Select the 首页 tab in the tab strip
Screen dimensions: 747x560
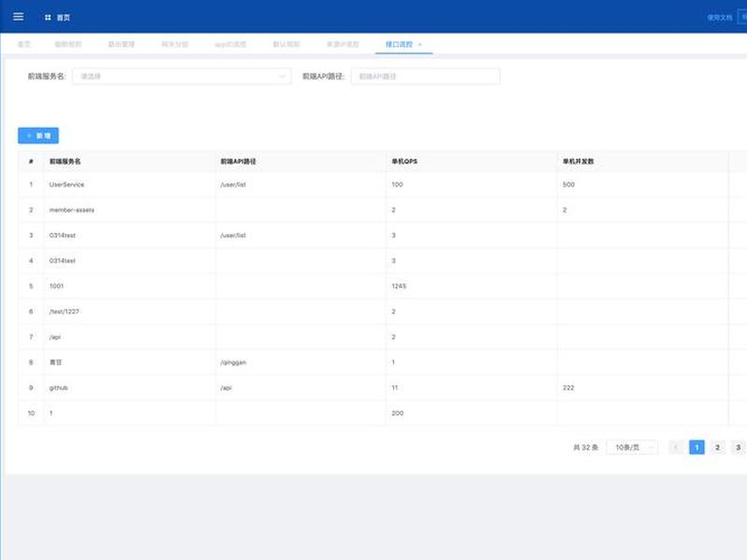click(x=24, y=44)
